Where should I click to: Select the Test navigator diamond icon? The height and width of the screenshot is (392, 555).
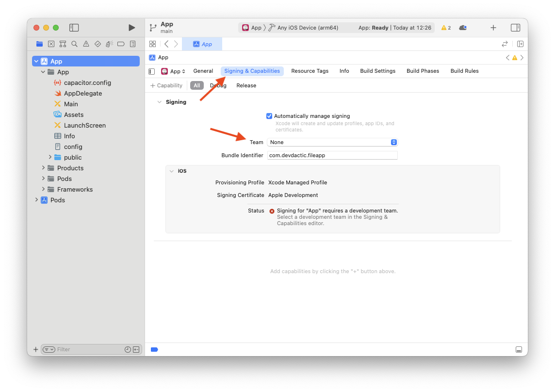pyautogui.click(x=98, y=44)
